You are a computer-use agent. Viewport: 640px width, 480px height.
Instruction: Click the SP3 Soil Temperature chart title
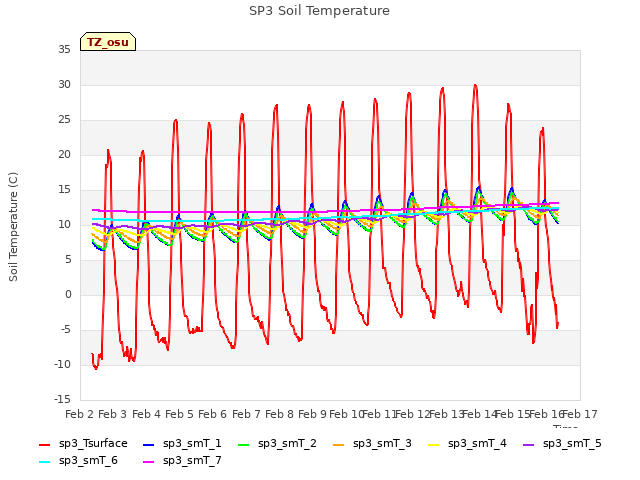319,11
